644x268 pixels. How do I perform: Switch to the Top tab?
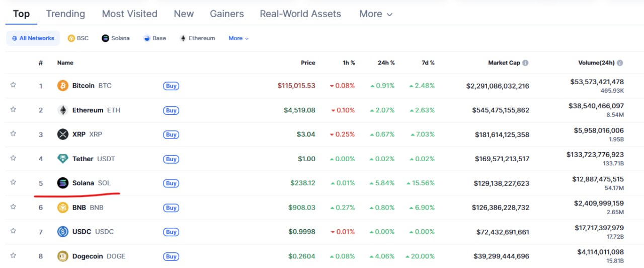point(21,14)
